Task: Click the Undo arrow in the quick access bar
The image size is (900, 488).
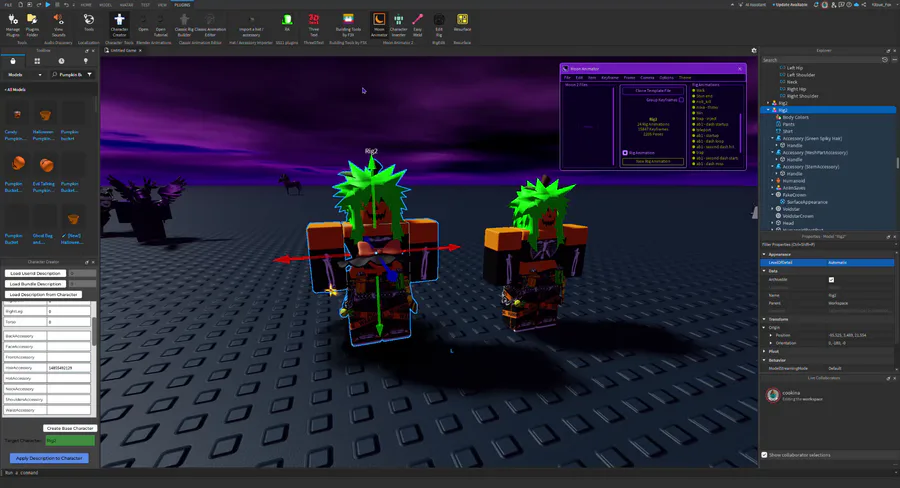Action: (66, 5)
